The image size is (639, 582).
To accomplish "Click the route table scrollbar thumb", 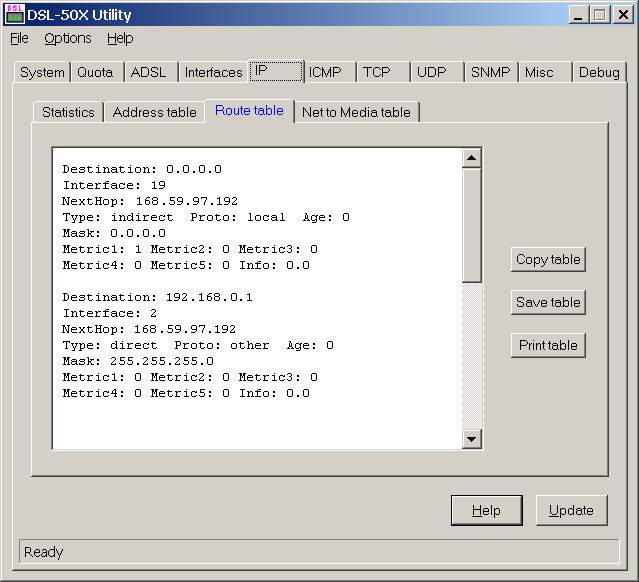I will [x=472, y=225].
